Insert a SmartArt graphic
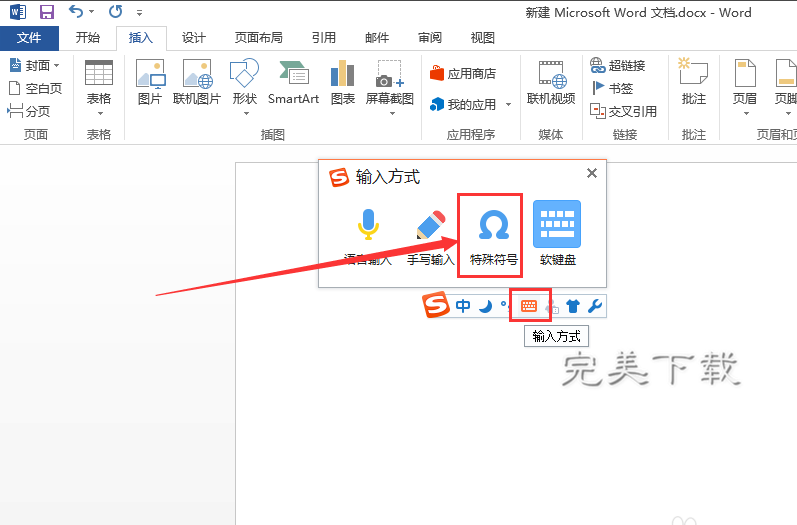Image resolution: width=797 pixels, height=525 pixels. (x=293, y=81)
